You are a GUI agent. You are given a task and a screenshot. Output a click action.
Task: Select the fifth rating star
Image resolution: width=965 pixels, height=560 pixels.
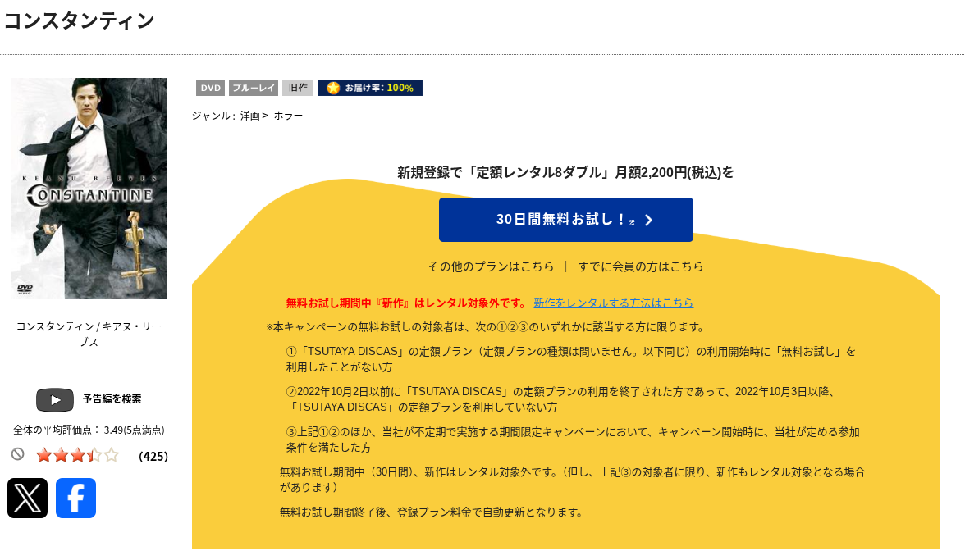click(x=111, y=456)
